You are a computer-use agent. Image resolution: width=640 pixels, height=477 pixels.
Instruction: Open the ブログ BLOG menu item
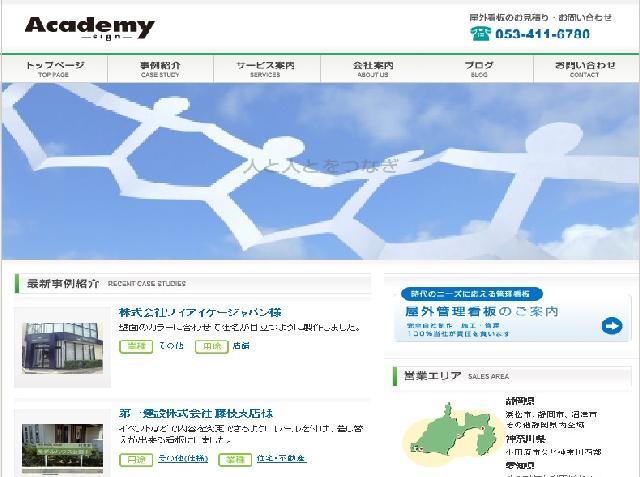(x=480, y=69)
